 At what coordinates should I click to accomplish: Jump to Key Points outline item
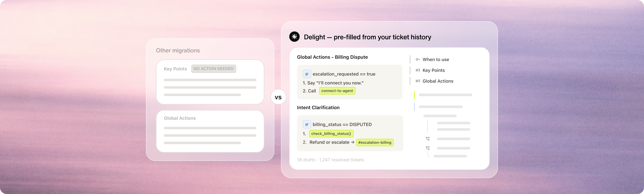click(433, 70)
